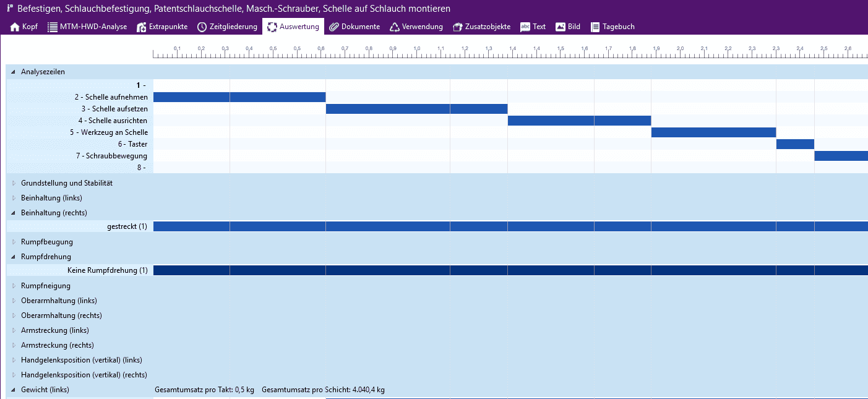Image resolution: width=868 pixels, height=399 pixels.
Task: Click the Extrapunkte icon
Action: 142,27
